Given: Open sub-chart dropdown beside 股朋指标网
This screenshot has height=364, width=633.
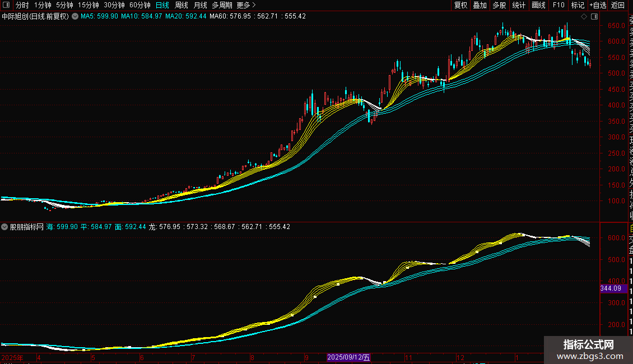Looking at the screenshot, I should point(4,227).
